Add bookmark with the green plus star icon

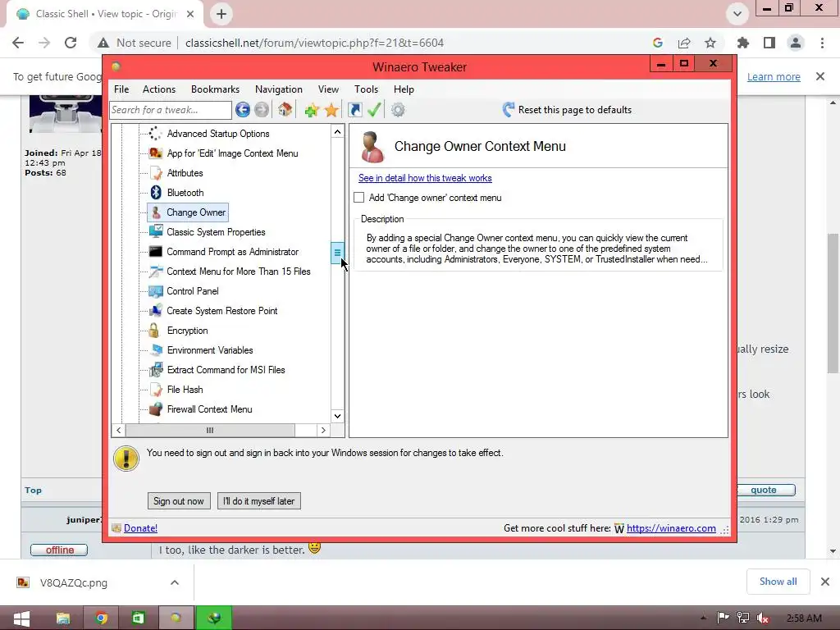[312, 111]
